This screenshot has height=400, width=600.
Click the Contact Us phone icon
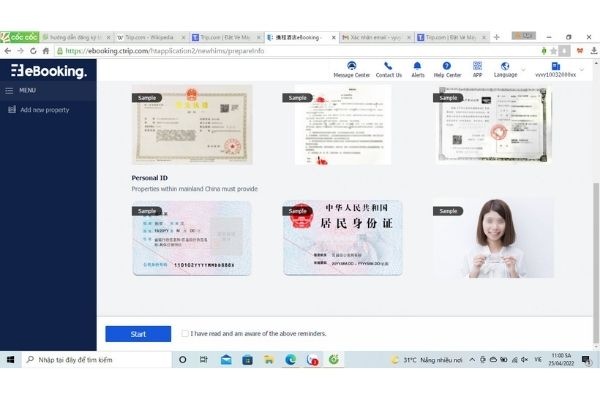(388, 66)
